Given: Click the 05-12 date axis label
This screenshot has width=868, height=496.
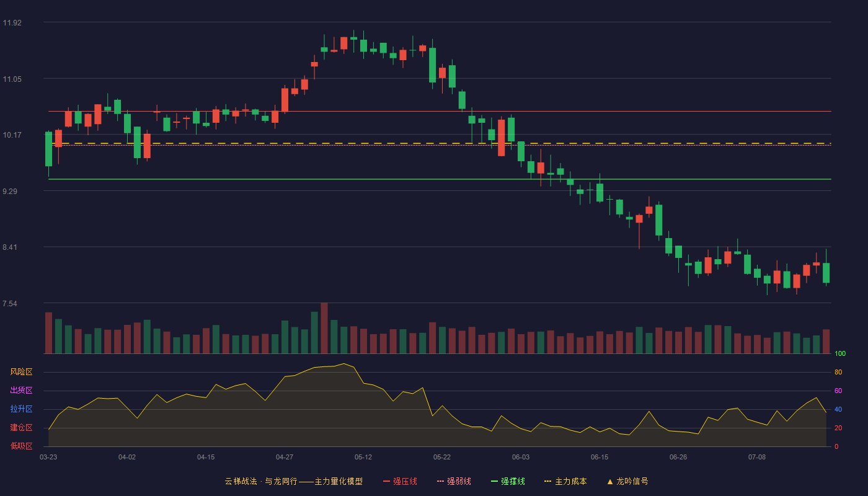Looking at the screenshot, I should point(363,457).
